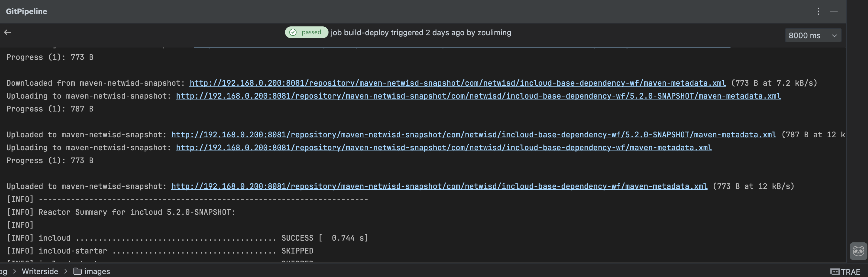Viewport: 868px width, 277px height.
Task: Expand the chevron between Writerside and images
Action: 66,271
